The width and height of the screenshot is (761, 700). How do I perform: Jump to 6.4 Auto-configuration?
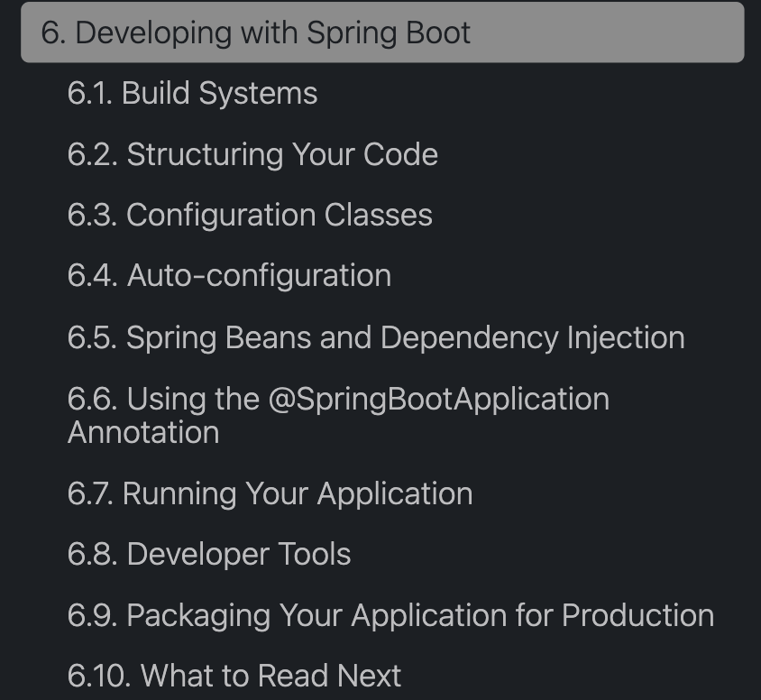click(x=229, y=276)
